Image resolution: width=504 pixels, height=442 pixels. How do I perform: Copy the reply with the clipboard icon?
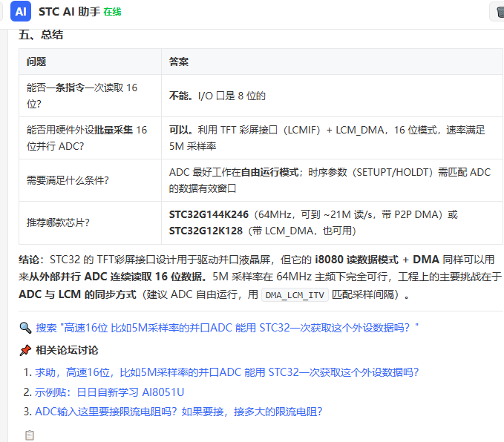click(30, 435)
